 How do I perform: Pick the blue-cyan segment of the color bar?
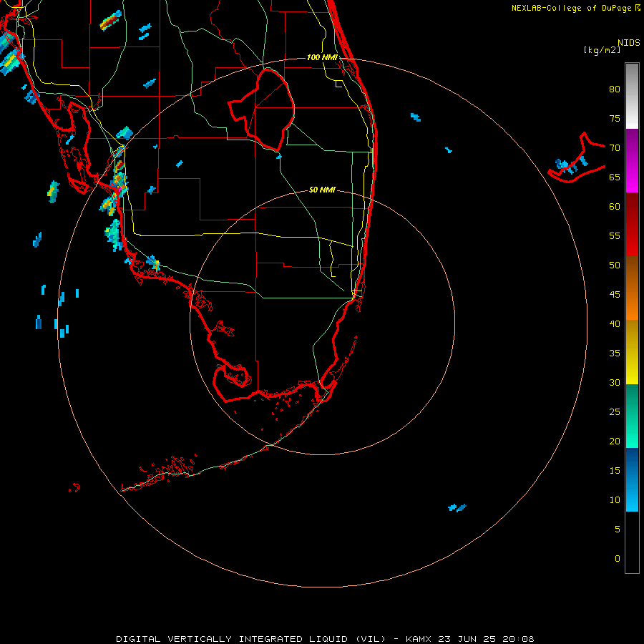pos(632,479)
